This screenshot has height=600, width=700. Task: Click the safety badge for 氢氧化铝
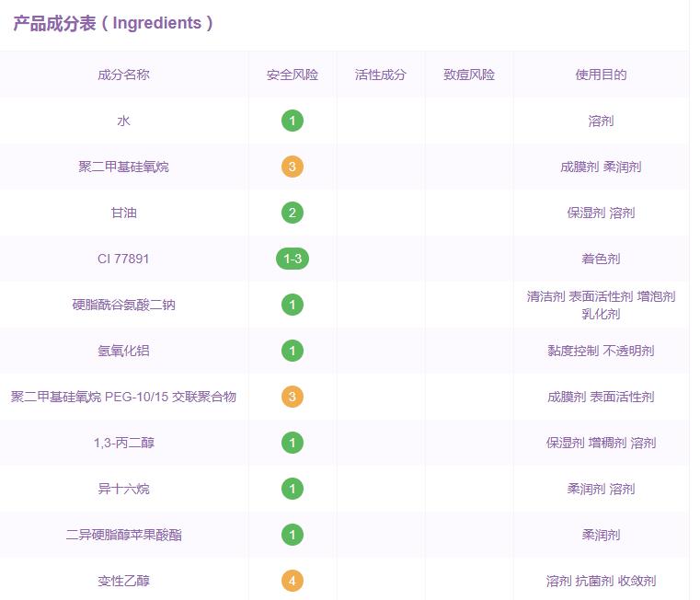292,351
